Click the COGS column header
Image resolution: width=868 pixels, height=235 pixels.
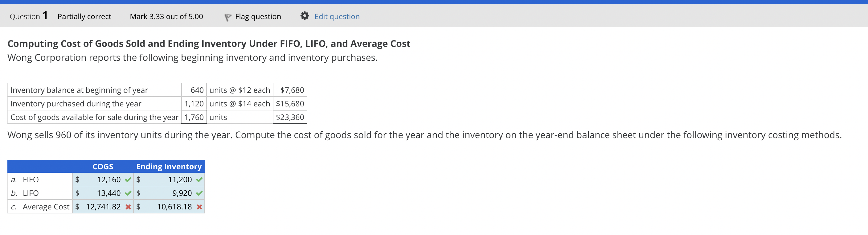point(103,166)
